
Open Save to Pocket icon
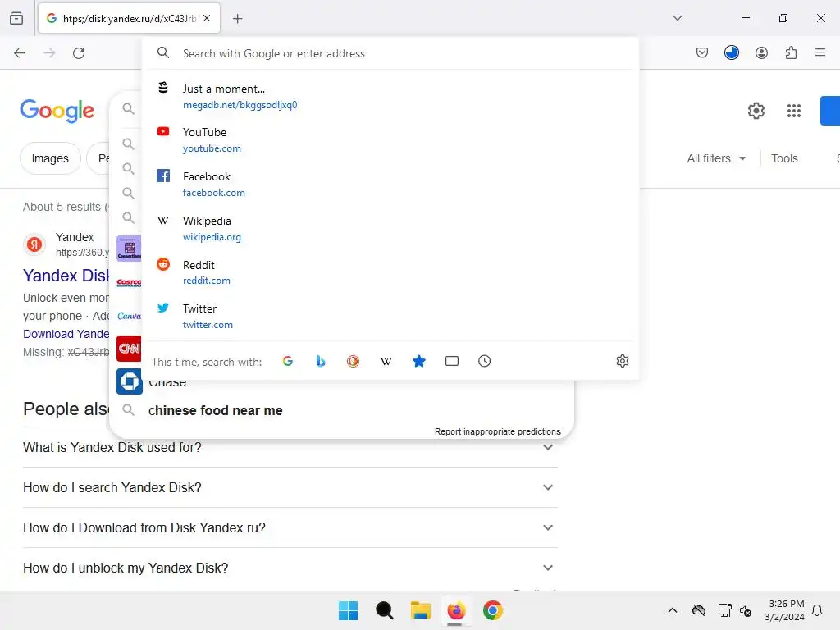pyautogui.click(x=702, y=52)
